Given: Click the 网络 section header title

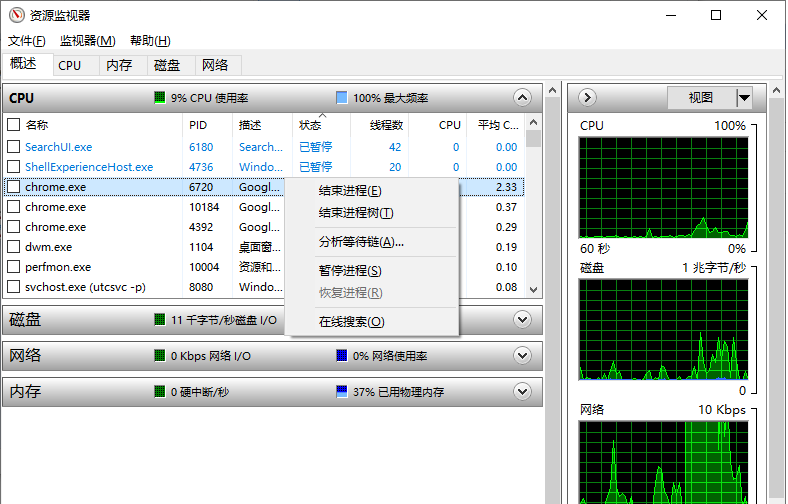Looking at the screenshot, I should click(25, 356).
